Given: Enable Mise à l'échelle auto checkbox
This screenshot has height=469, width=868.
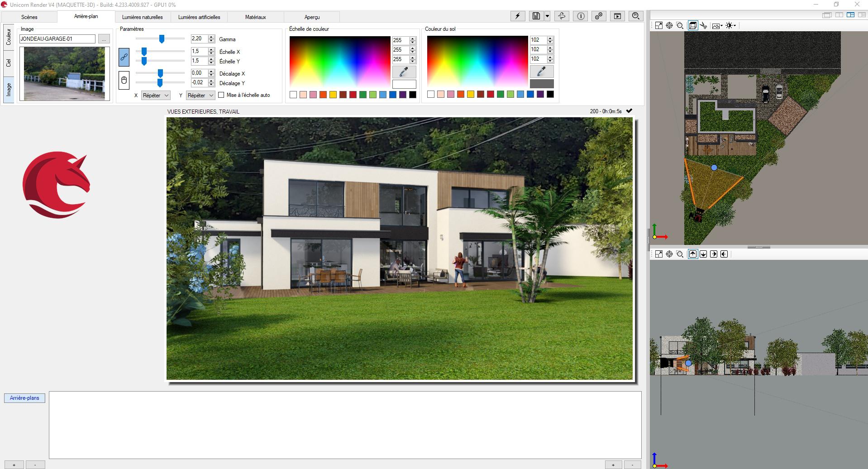Looking at the screenshot, I should (x=221, y=95).
